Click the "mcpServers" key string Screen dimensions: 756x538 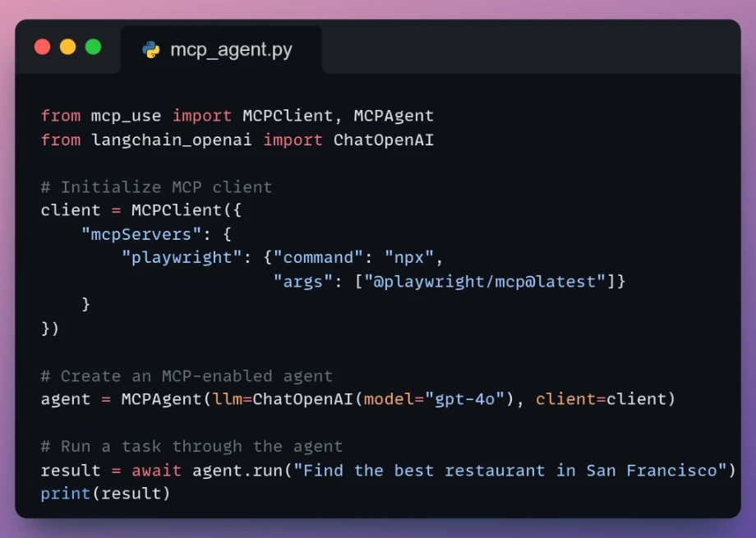[141, 234]
